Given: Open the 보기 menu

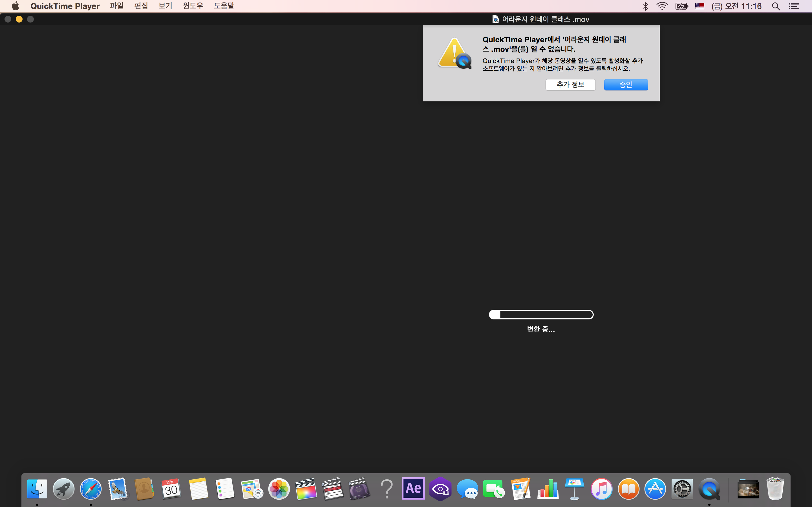Looking at the screenshot, I should coord(165,6).
